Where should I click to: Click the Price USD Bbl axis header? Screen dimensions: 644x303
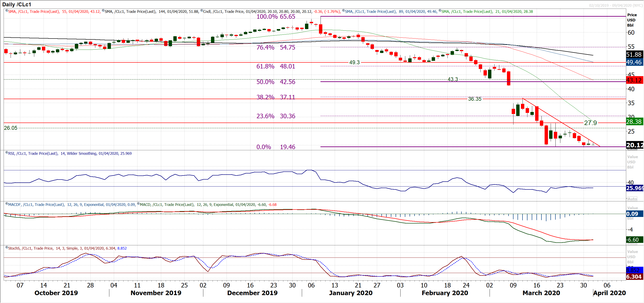click(x=632, y=20)
